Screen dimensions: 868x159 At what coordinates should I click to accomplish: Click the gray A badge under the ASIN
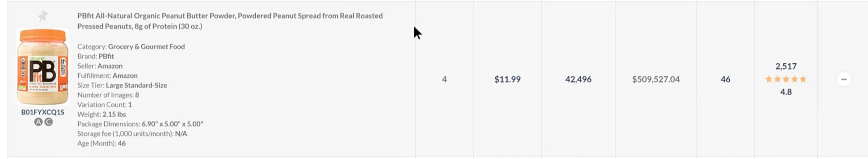click(38, 122)
